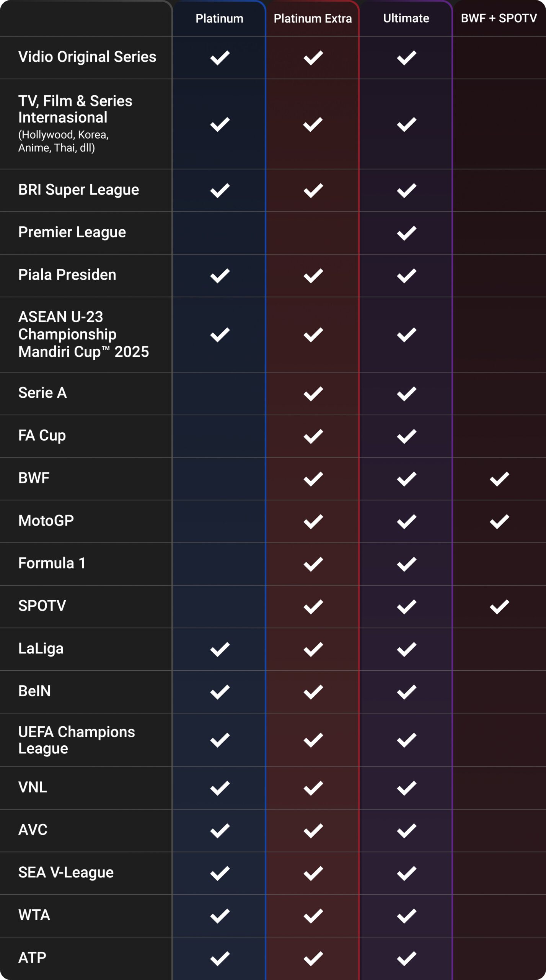Click the Platinum column header
This screenshot has height=980, width=546.
click(219, 18)
